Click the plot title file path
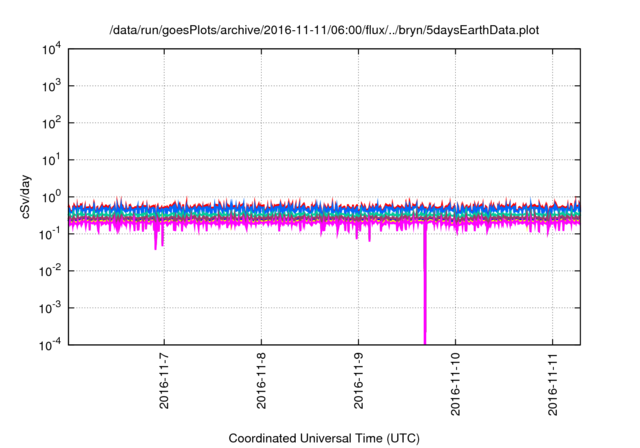The height and width of the screenshot is (448, 640). [x=324, y=30]
